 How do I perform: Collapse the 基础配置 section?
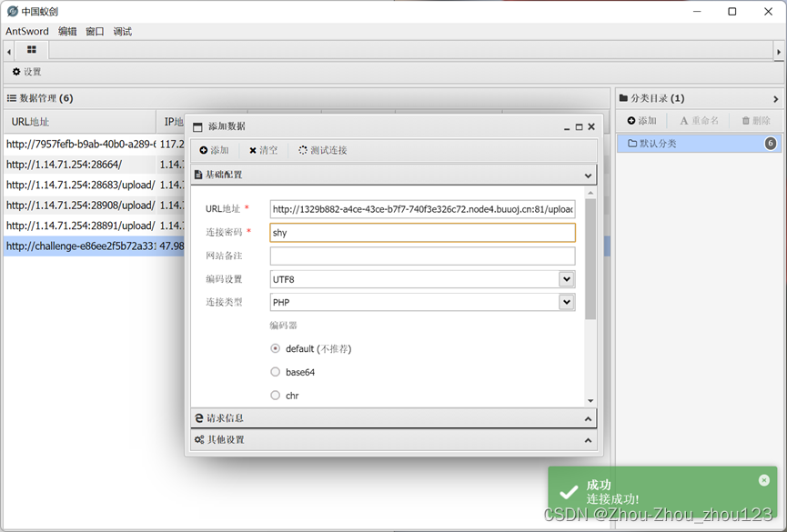click(x=394, y=175)
